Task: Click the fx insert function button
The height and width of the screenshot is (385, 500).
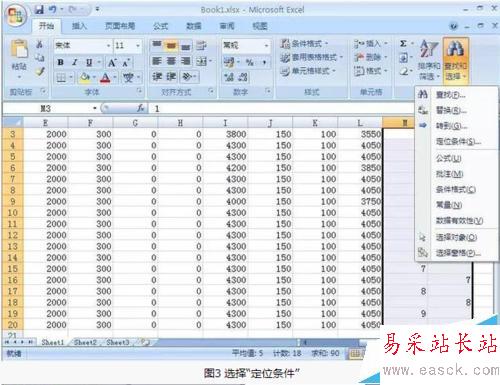Action: pos(141,108)
